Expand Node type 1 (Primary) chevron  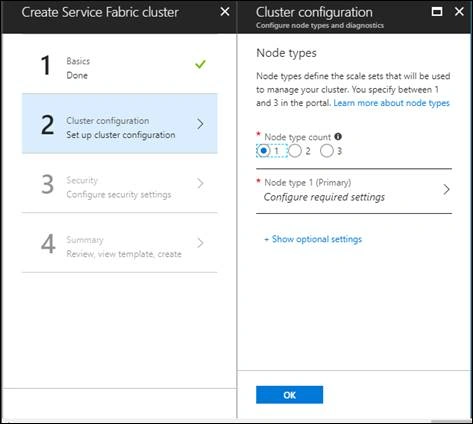[x=446, y=190]
